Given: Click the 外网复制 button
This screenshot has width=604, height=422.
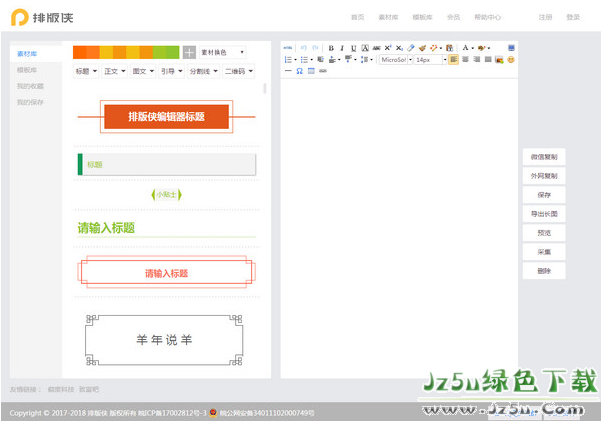Looking at the screenshot, I should (544, 176).
